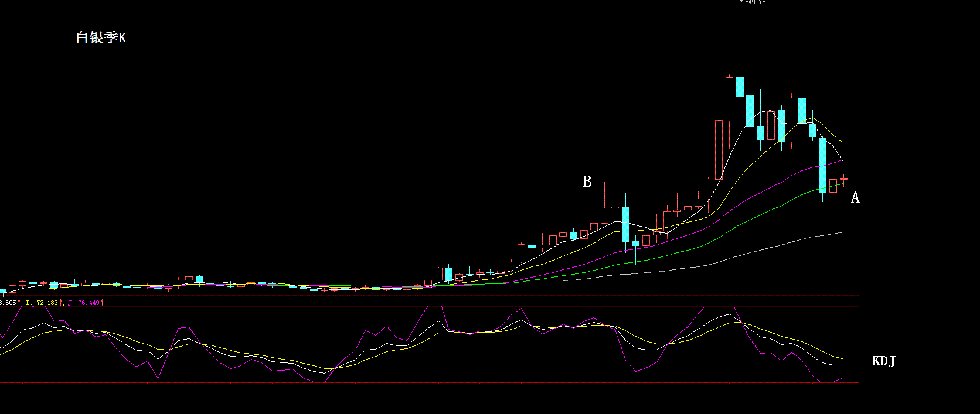Click the chart title "白银季K"
Screen dimensions: 980x414
[x=101, y=37]
